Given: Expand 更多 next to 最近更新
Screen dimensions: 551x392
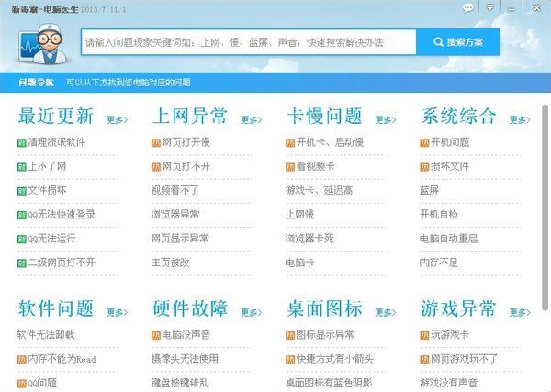Looking at the screenshot, I should (x=117, y=119).
